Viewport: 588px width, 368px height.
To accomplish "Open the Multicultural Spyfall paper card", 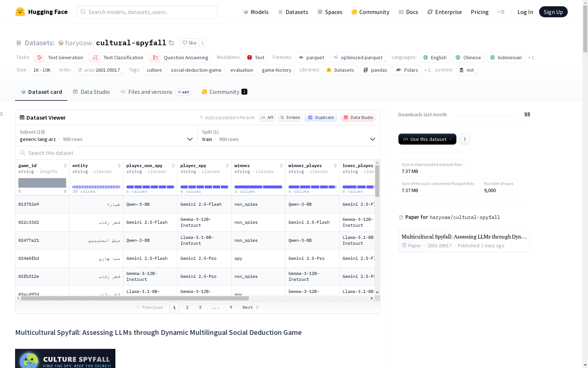I will 464,241.
